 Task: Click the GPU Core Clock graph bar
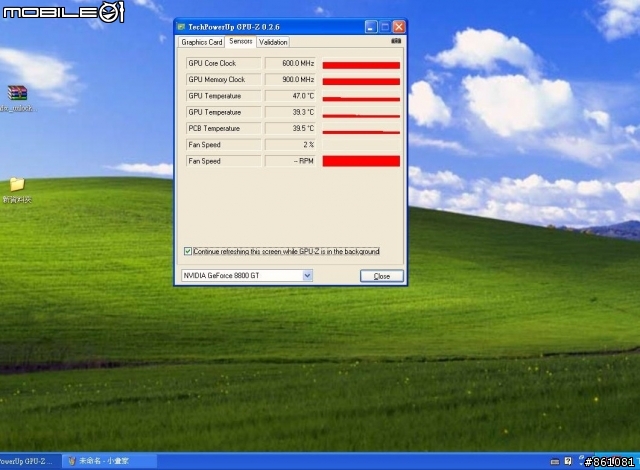coord(361,64)
